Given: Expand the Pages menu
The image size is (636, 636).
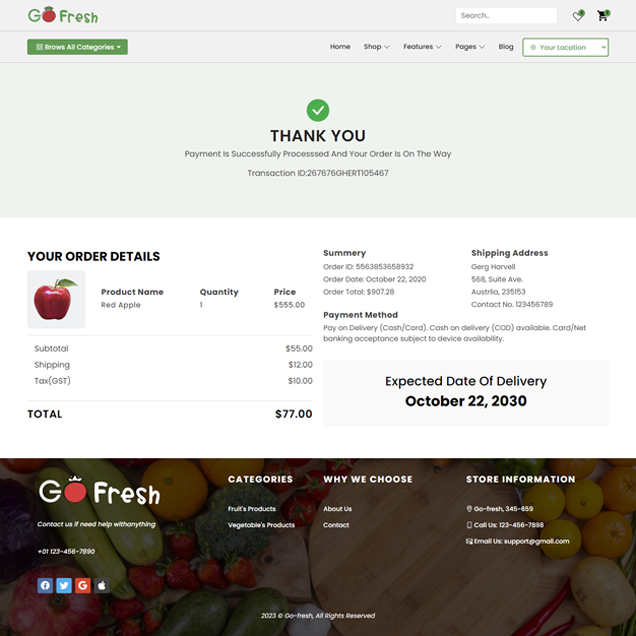Looking at the screenshot, I should click(x=470, y=47).
